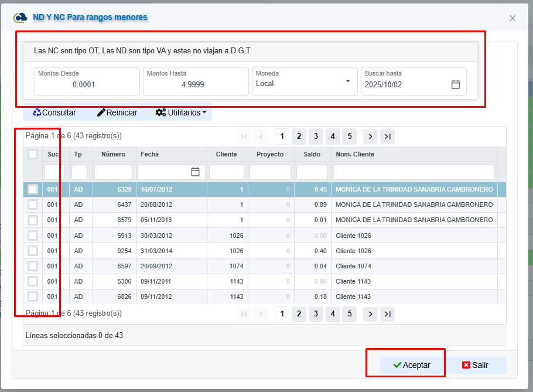Select page 5 in bottom pager
This screenshot has width=533, height=392.
[349, 314]
